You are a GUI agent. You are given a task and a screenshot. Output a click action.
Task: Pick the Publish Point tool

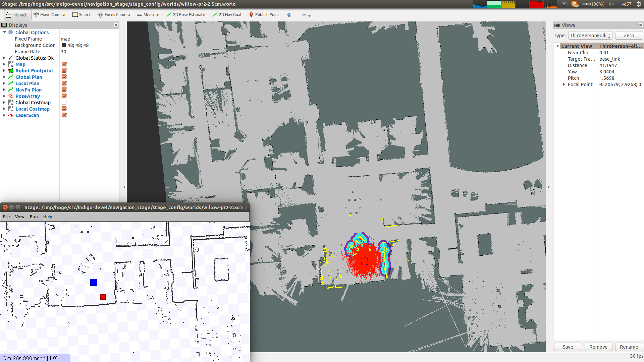pos(264,15)
